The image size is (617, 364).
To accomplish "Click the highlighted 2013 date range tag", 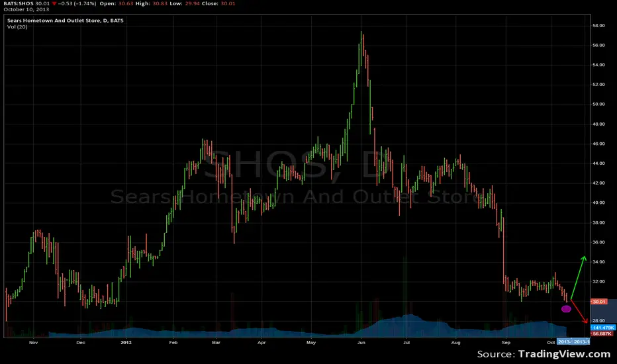I will [x=573, y=341].
